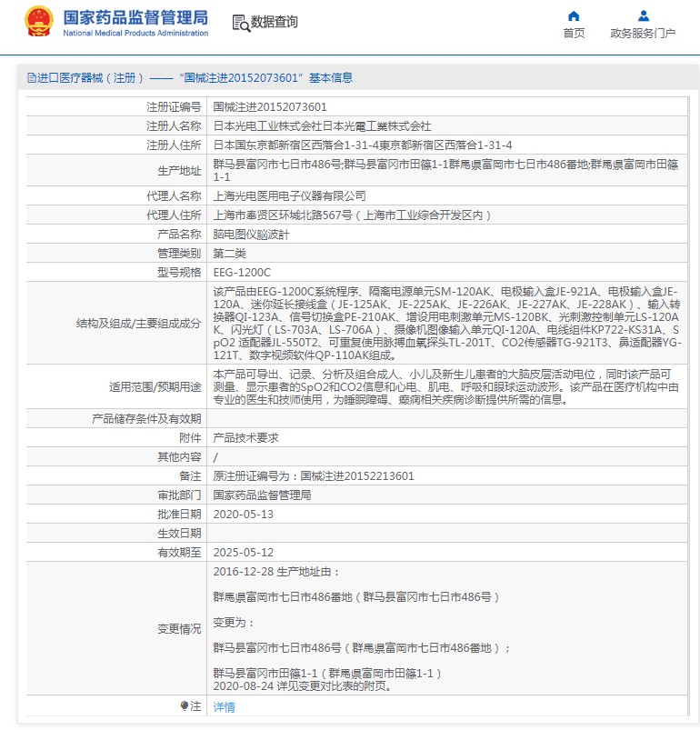This screenshot has width=700, height=730.
Task: Click the agent name 上海光电医用电子仪器有限公司
Action: coord(289,195)
